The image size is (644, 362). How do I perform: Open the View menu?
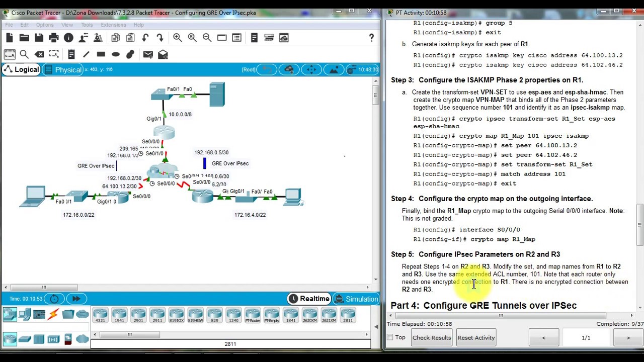[67, 25]
